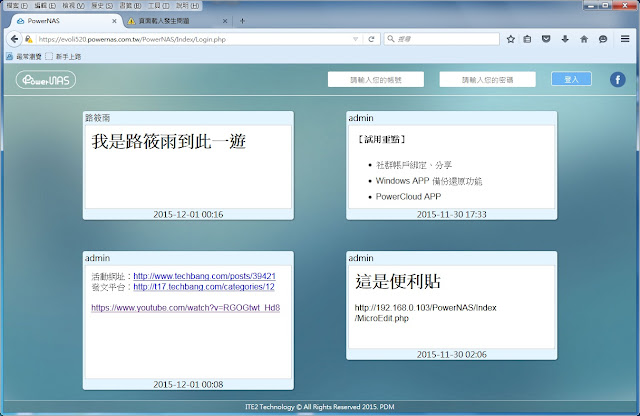Go to the home page icon
The width and height of the screenshot is (640, 416).
click(584, 39)
